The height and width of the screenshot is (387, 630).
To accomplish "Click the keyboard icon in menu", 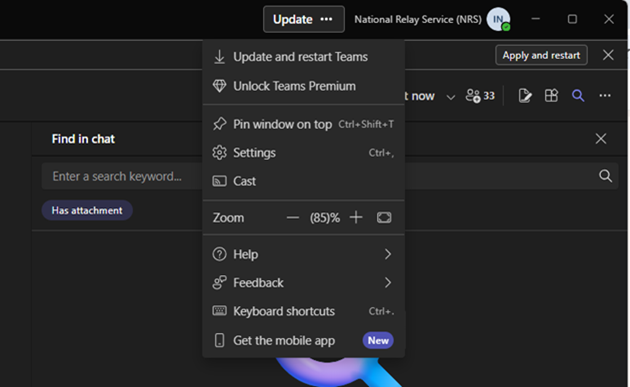I will point(219,311).
